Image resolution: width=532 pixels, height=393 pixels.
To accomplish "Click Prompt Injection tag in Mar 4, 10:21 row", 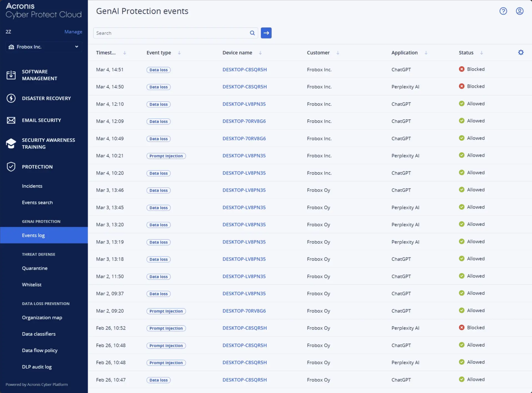I will [166, 156].
